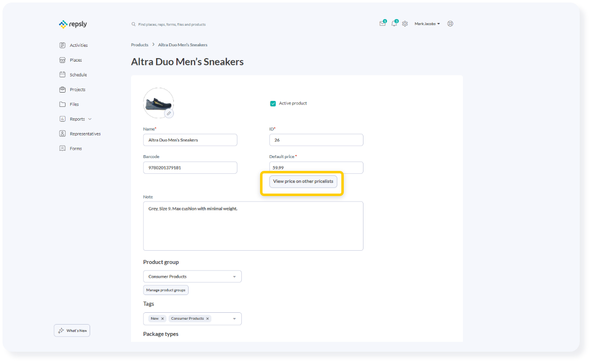Click Altra Duo Men's Sneakers breadcrumb
Screen dimensions: 592x364
183,45
